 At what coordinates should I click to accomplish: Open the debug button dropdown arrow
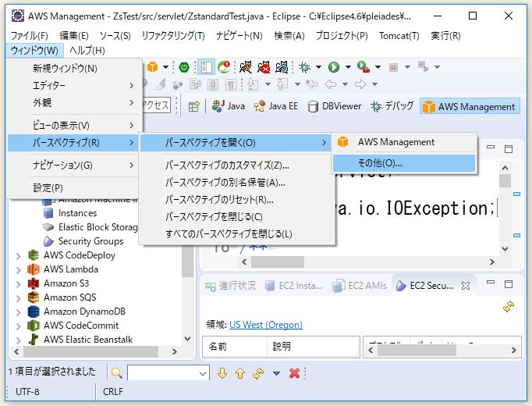pyautogui.click(x=318, y=67)
